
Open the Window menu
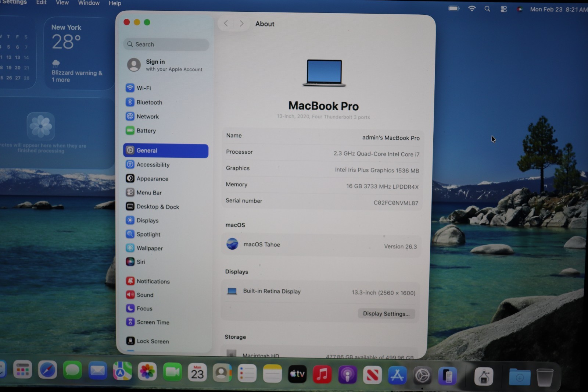tap(89, 3)
